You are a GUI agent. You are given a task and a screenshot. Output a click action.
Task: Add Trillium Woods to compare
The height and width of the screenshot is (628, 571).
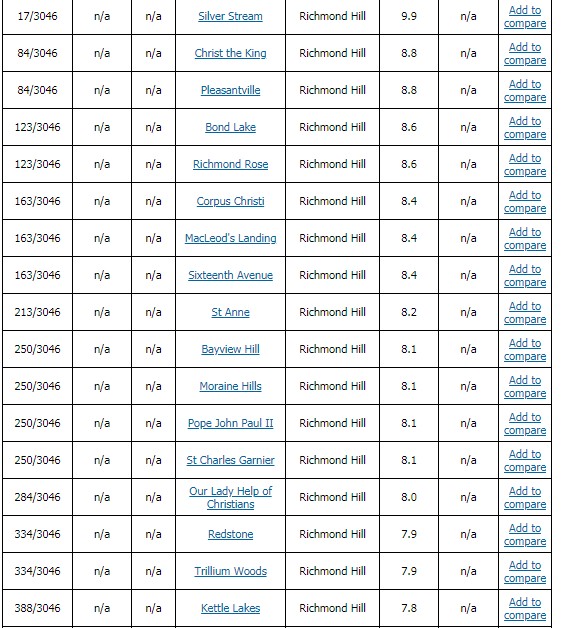pyautogui.click(x=525, y=572)
